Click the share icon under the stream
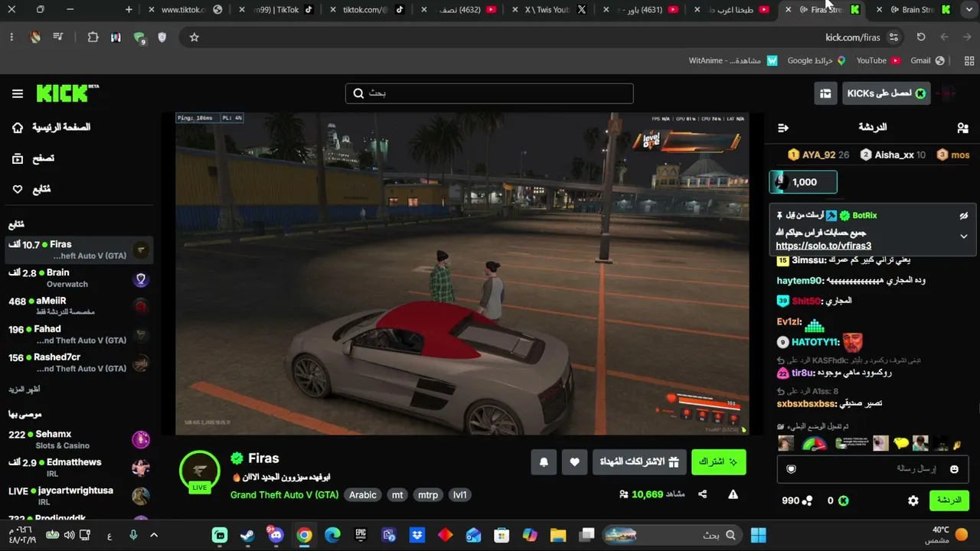The height and width of the screenshot is (551, 980). (x=702, y=494)
